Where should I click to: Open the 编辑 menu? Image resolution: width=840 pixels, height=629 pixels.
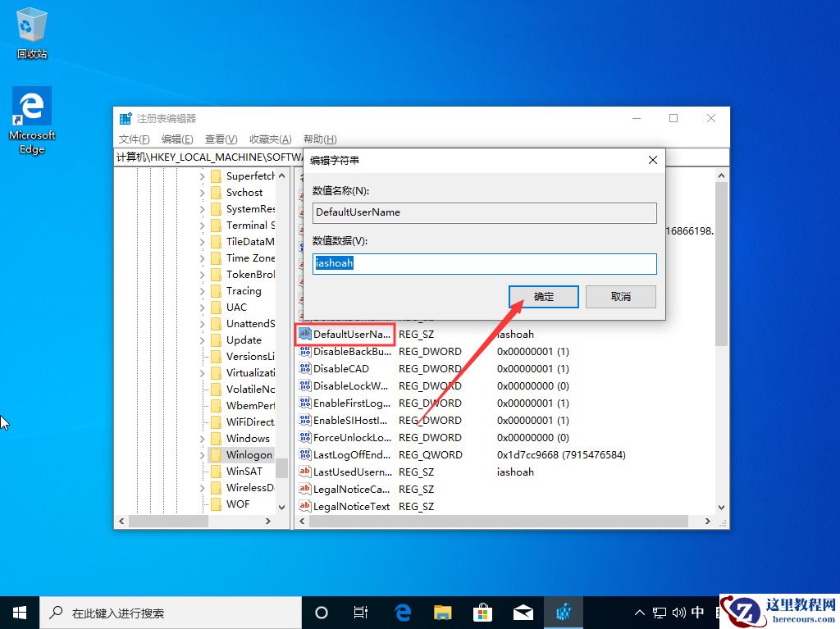point(176,139)
